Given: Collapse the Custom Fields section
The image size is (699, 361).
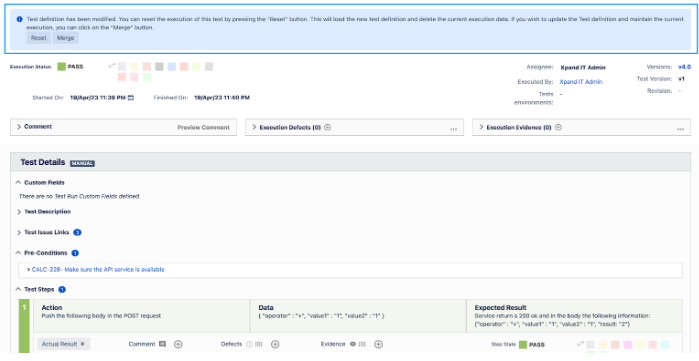Looking at the screenshot, I should coord(18,183).
